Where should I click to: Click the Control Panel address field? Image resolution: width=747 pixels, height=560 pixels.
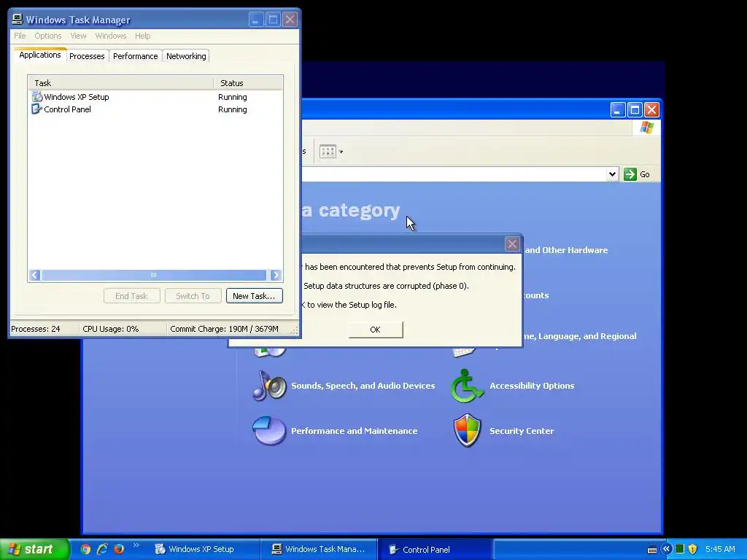[x=454, y=174]
